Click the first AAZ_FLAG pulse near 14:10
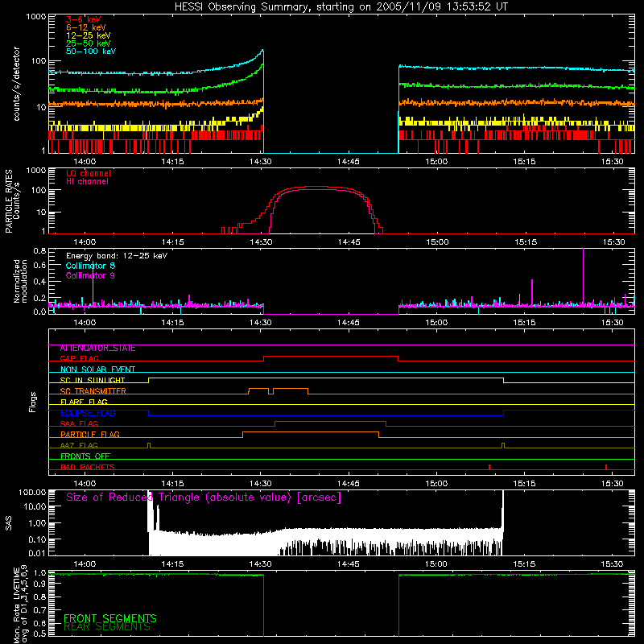Screen dimensions: 644x644 [149, 445]
